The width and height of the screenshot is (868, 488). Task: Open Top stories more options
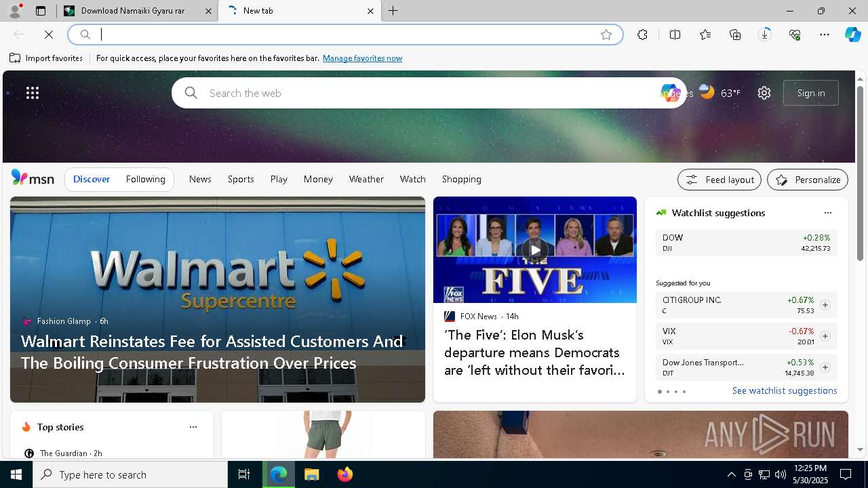coord(193,427)
